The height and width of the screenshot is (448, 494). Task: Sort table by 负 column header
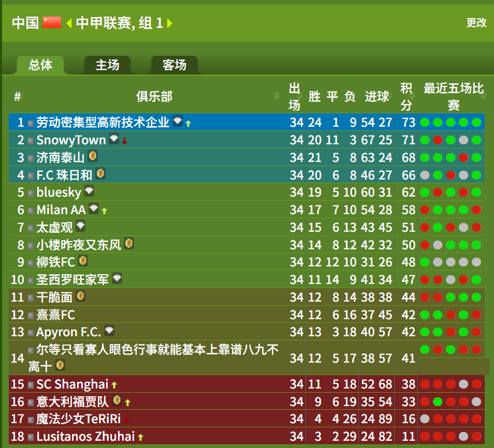click(x=350, y=96)
